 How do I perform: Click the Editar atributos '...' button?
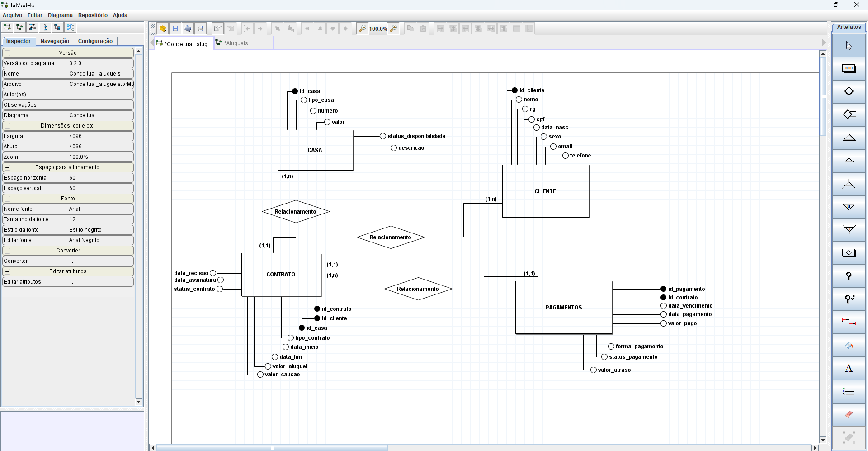[101, 282]
